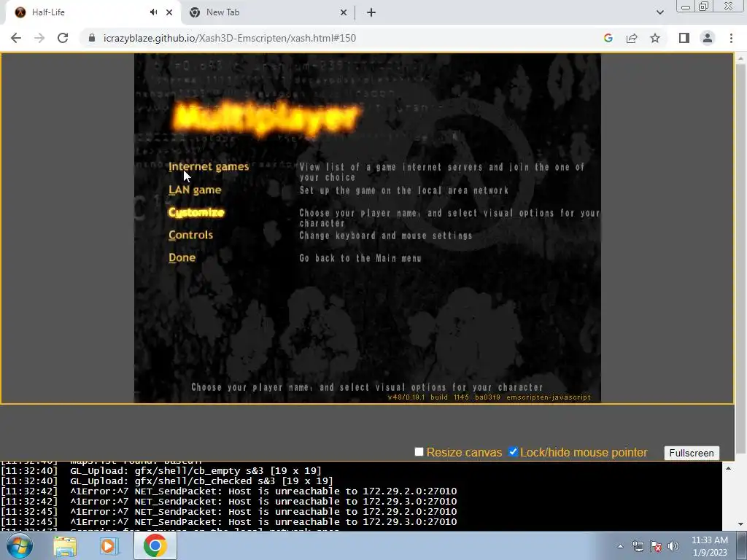This screenshot has height=560, width=747.
Task: Mute the Half-Life tab audio
Action: pyautogui.click(x=153, y=12)
